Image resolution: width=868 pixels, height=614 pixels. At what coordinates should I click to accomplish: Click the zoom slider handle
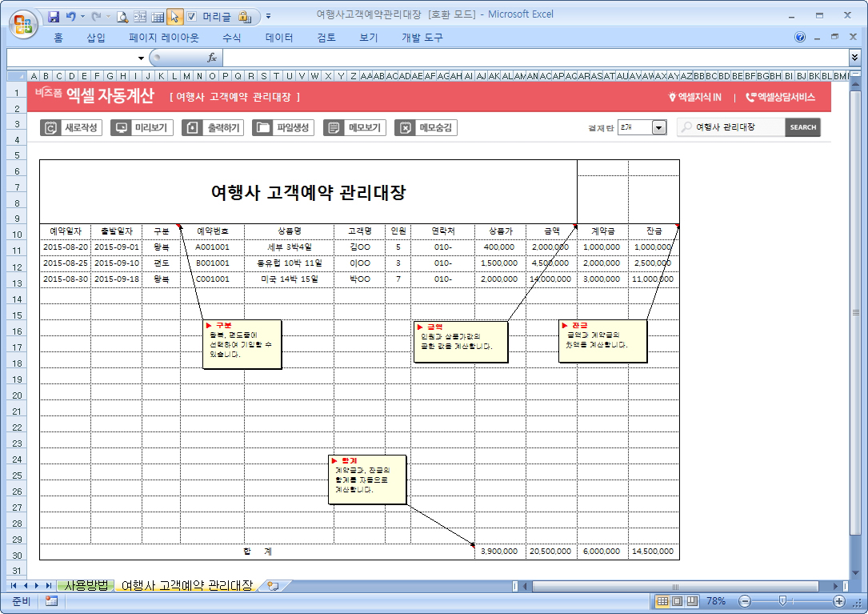[782, 601]
